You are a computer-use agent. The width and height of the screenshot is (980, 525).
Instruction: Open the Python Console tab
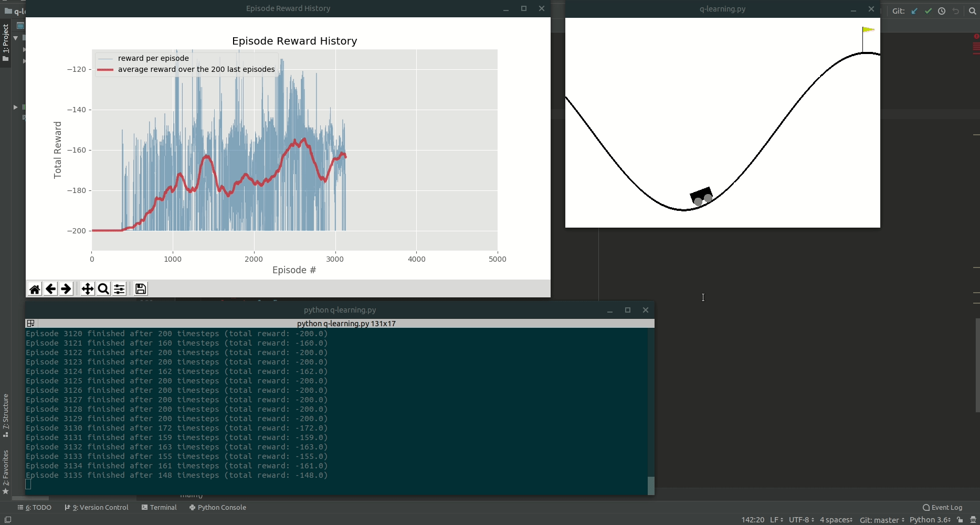coord(217,507)
